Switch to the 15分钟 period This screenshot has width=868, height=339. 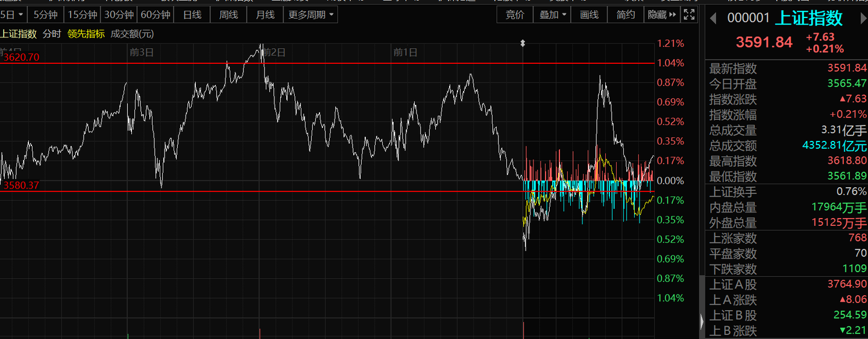81,14
